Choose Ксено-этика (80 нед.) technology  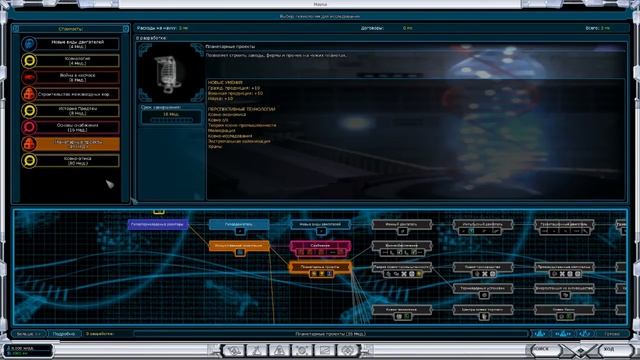[x=78, y=160]
